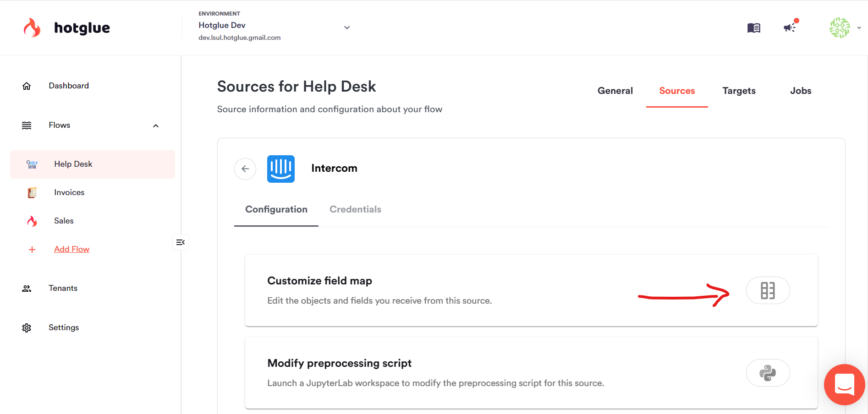868x414 pixels.
Task: Select the Configuration sub-tab
Action: pos(276,209)
